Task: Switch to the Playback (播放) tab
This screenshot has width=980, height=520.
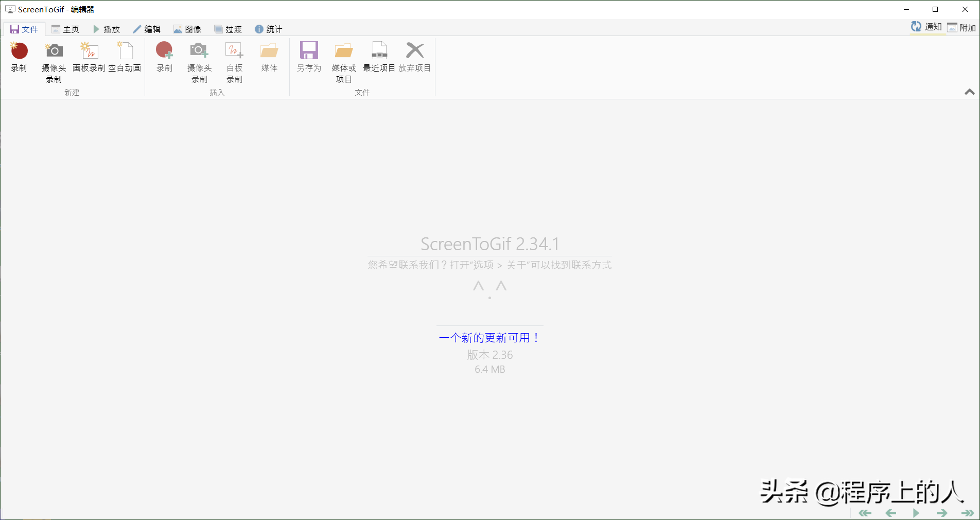Action: click(106, 29)
